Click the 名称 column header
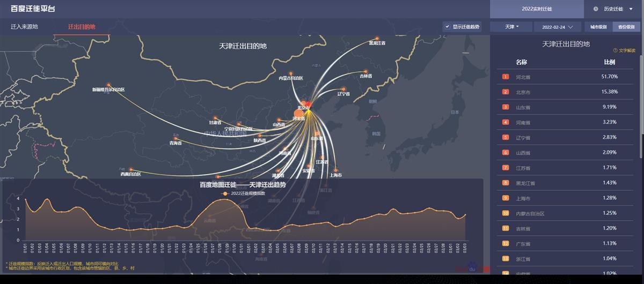644x284 pixels. [521, 62]
